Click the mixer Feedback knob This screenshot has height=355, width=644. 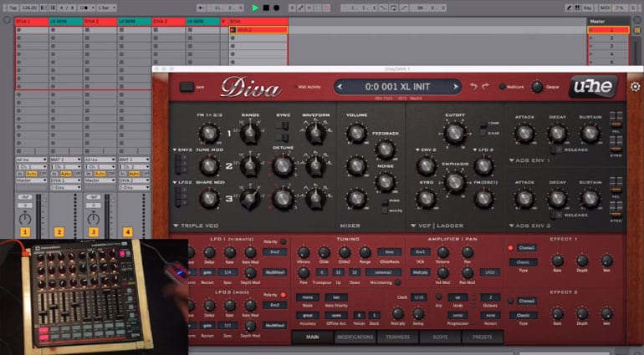(386, 150)
